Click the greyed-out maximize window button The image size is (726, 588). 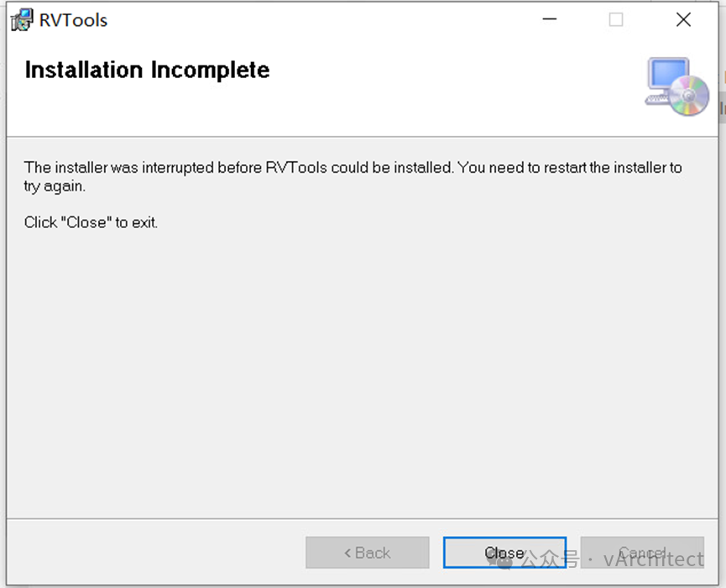616,19
